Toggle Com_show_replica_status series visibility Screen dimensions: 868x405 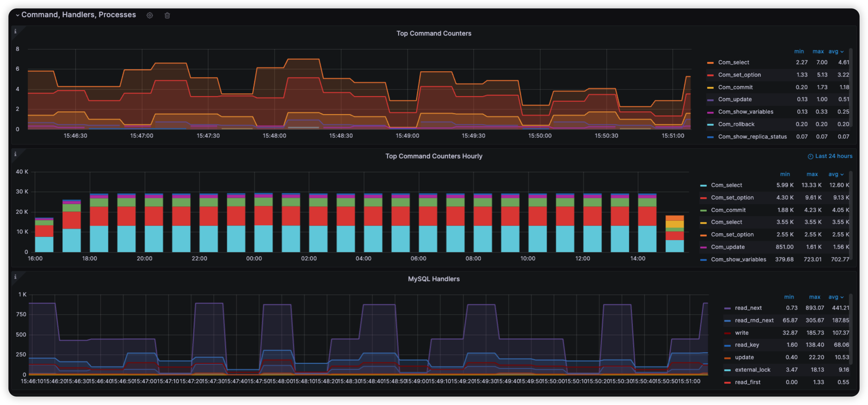click(752, 137)
